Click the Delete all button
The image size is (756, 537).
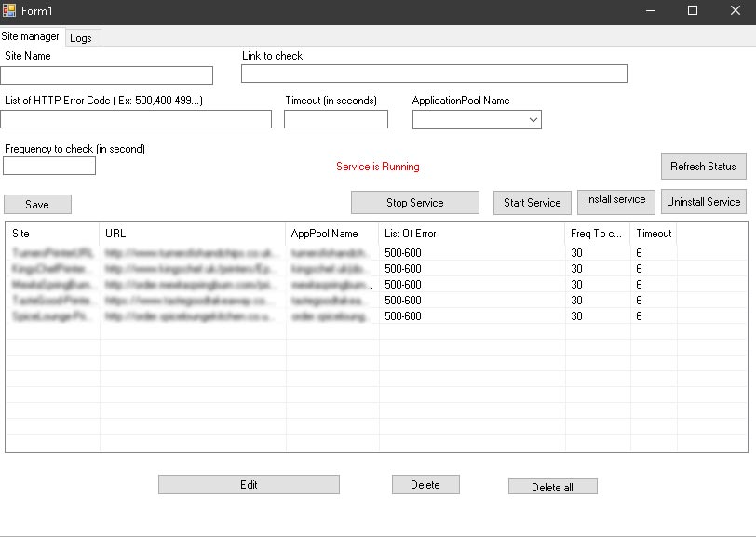click(x=552, y=487)
